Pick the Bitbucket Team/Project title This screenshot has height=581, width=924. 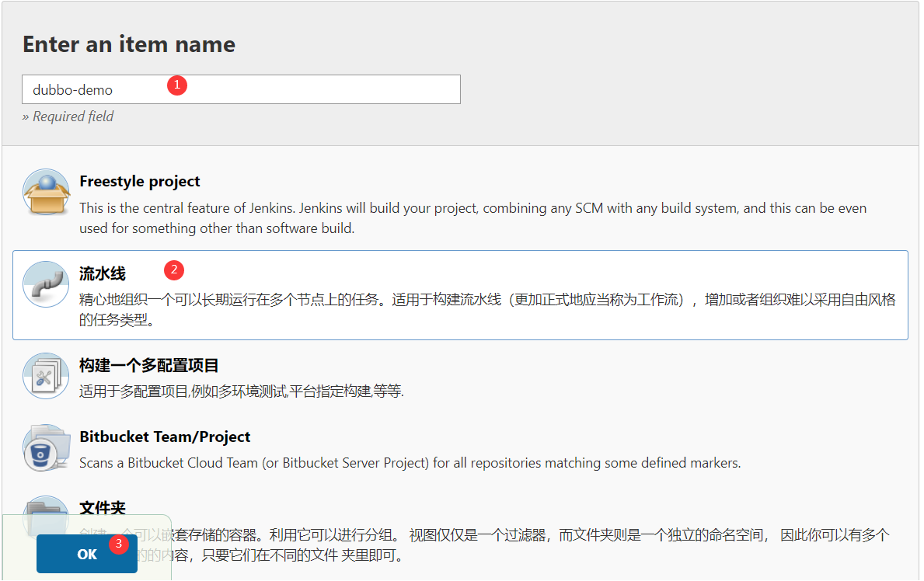click(165, 437)
